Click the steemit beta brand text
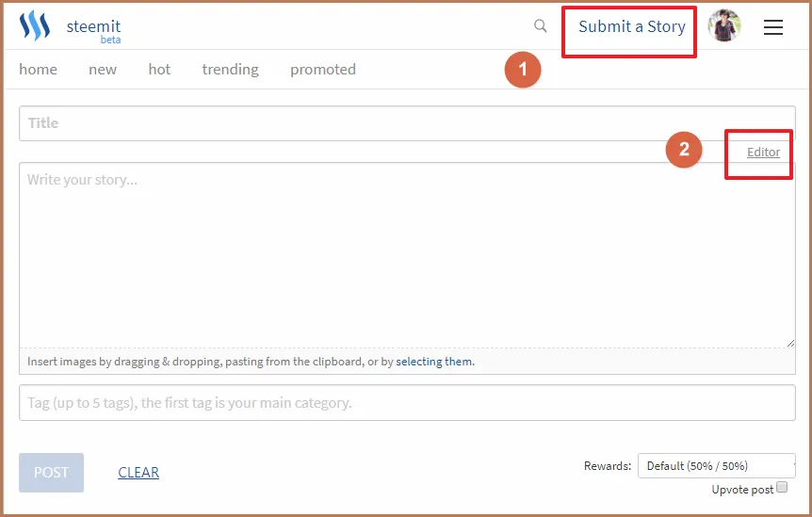Viewport: 812px width, 517px height. pos(94,30)
